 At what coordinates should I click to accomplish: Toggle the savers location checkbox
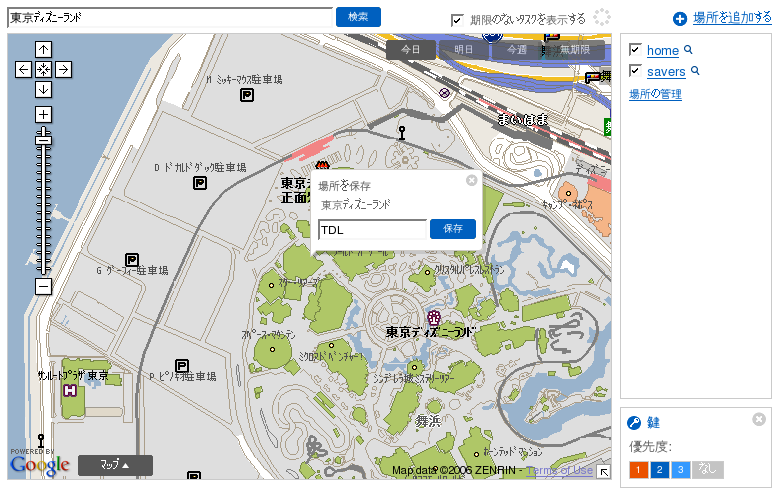(635, 70)
